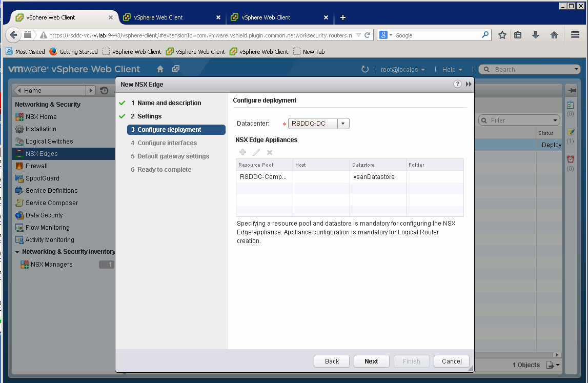588x383 pixels.
Task: Click the pencil edit appliance icon
Action: (x=256, y=152)
